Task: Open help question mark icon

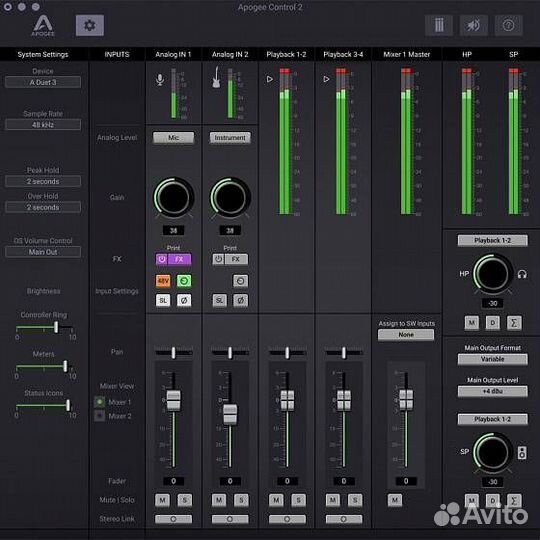Action: click(x=508, y=25)
